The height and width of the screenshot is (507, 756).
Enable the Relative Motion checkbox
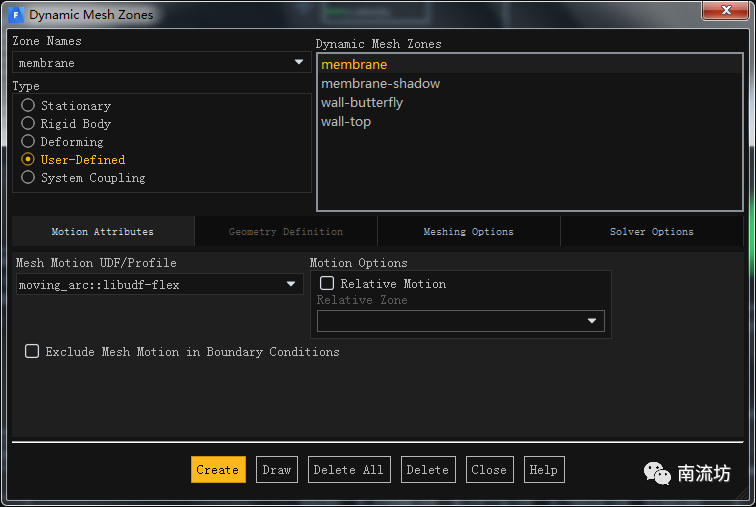point(327,284)
